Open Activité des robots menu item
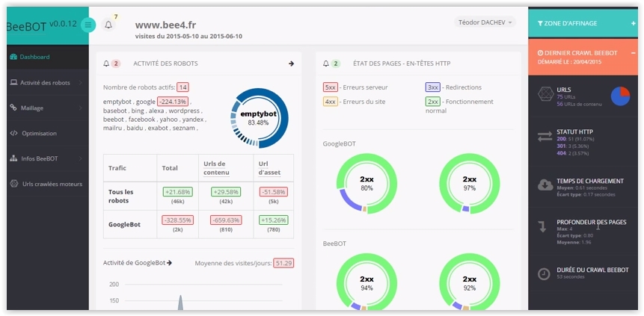 tap(48, 82)
